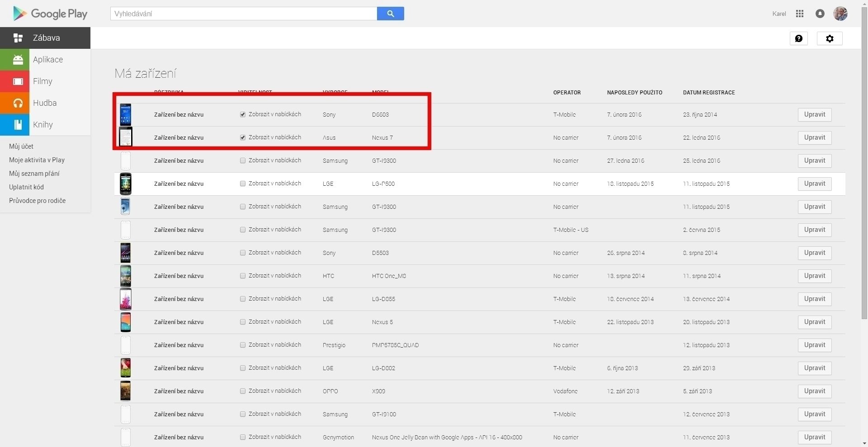Open the user profile avatar
868x447 pixels.
(x=840, y=14)
